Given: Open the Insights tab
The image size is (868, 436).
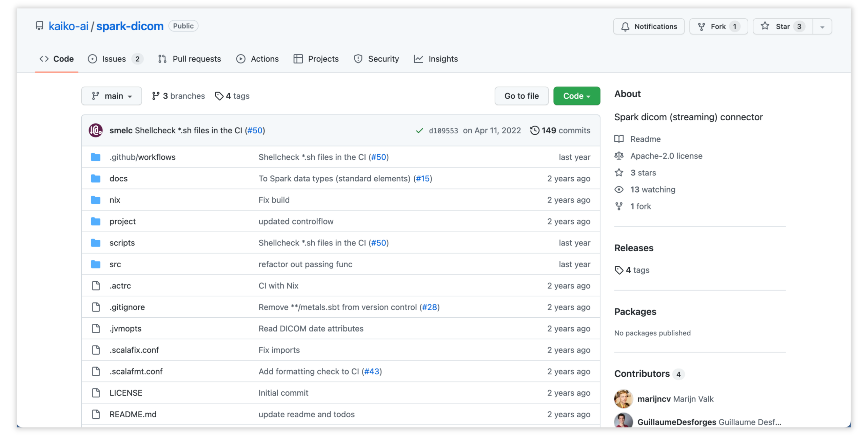Looking at the screenshot, I should coord(435,59).
